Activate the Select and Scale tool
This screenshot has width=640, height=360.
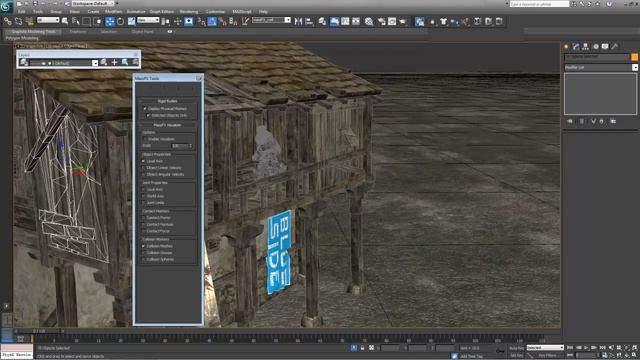click(x=131, y=21)
